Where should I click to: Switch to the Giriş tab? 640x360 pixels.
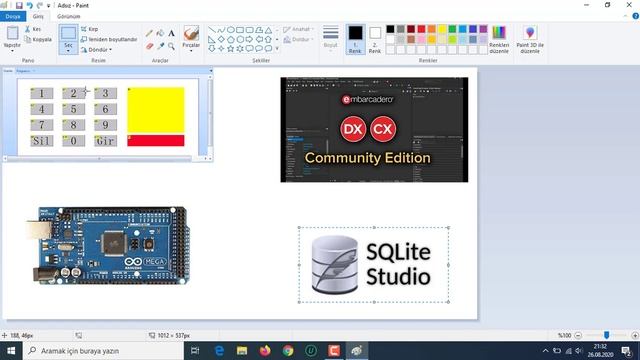tap(38, 16)
